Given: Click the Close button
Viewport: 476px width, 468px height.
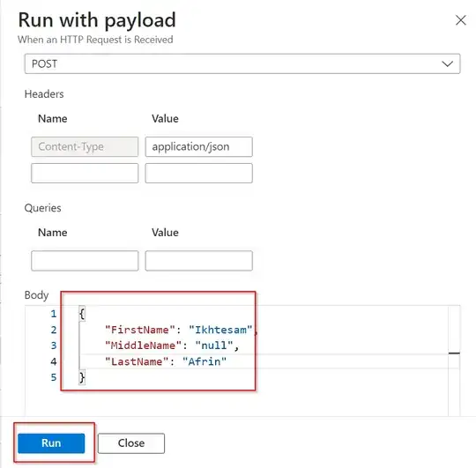Looking at the screenshot, I should (131, 443).
